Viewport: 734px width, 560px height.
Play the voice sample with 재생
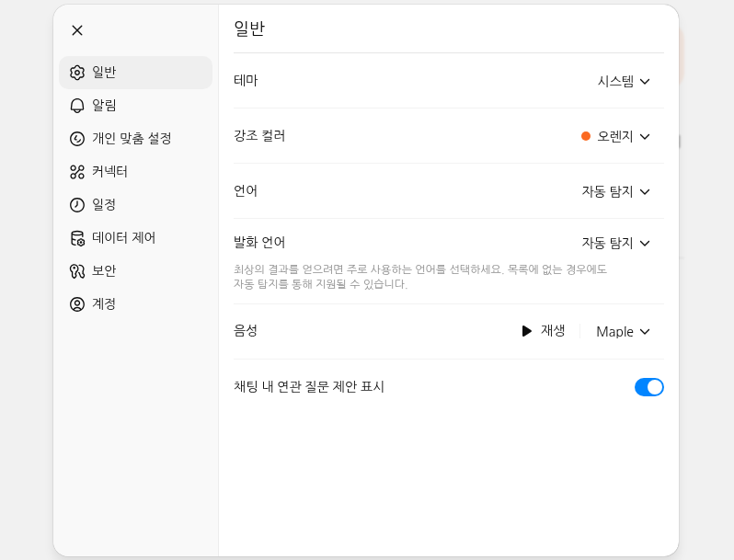click(x=544, y=331)
